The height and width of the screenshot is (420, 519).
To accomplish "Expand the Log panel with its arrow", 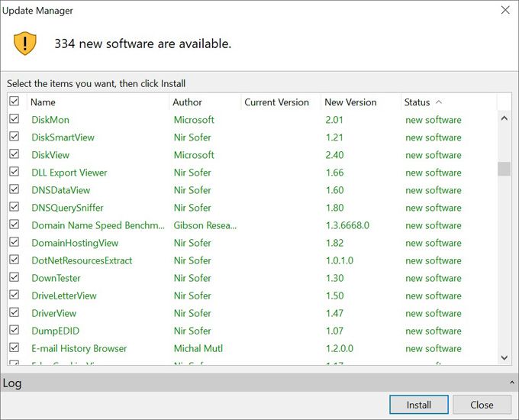I will 511,383.
